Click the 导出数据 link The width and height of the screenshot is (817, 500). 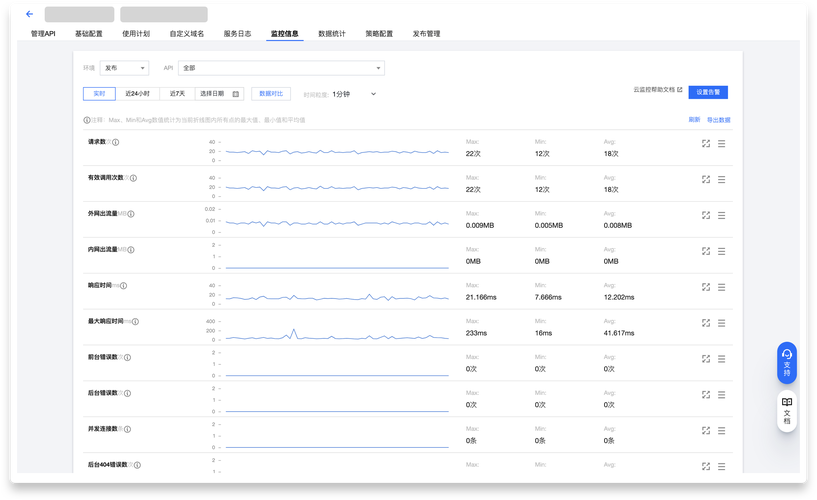[x=719, y=120]
